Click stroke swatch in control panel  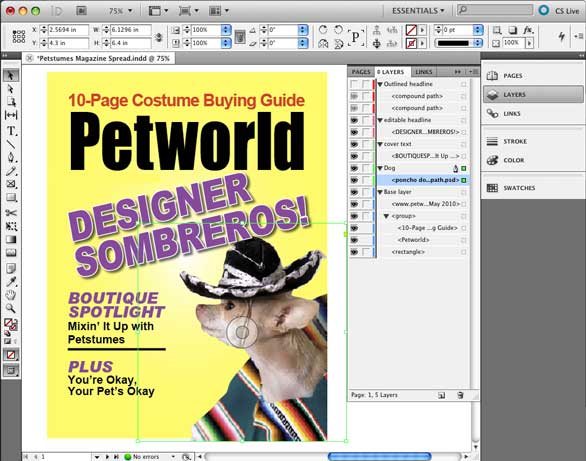[411, 43]
